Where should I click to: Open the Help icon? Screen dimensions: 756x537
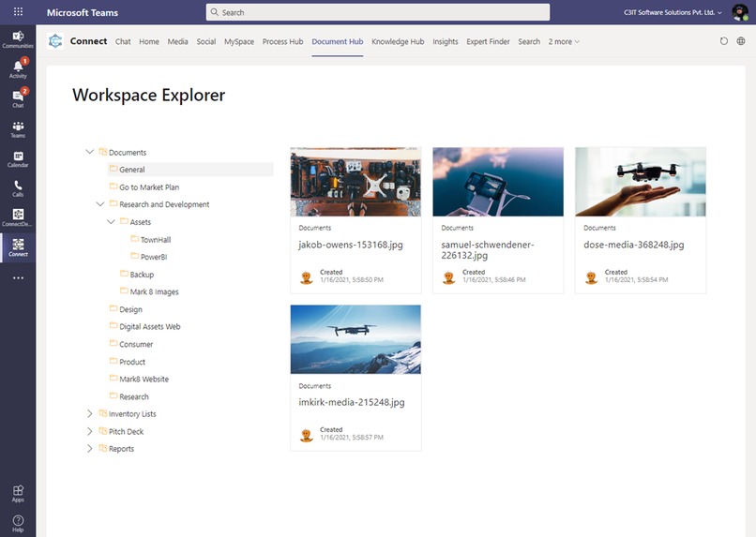[x=18, y=523]
